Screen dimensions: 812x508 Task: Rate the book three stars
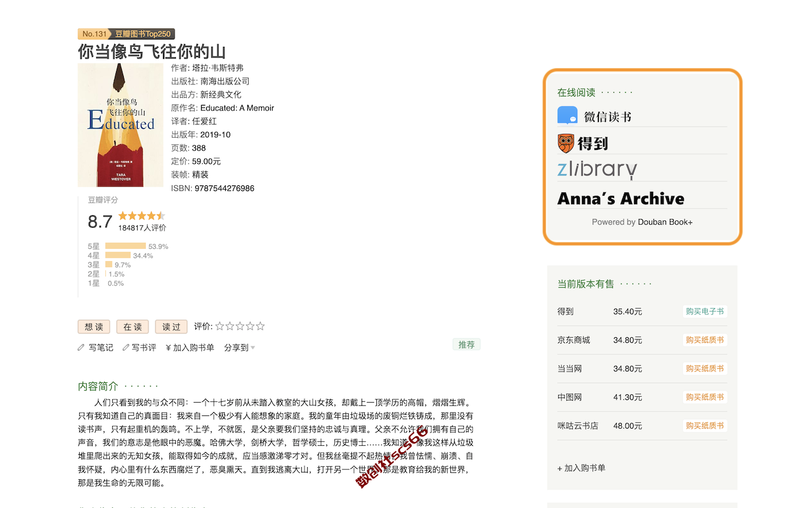pyautogui.click(x=240, y=326)
